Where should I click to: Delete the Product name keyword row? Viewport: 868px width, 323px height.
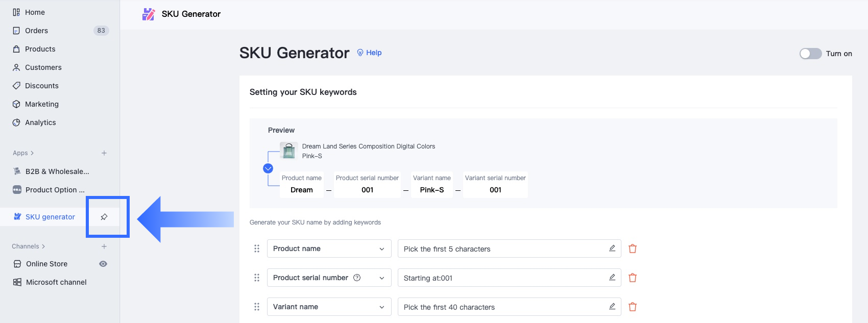pos(633,249)
